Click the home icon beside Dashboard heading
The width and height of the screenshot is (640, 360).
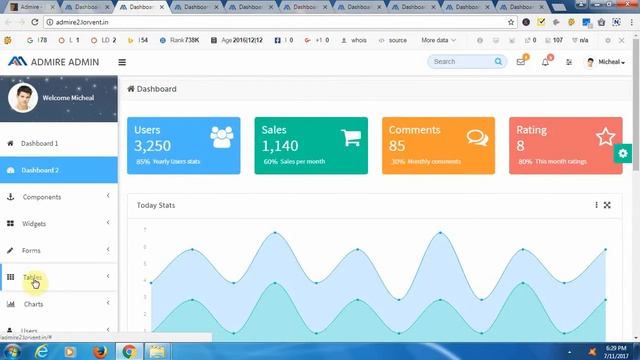(x=131, y=89)
